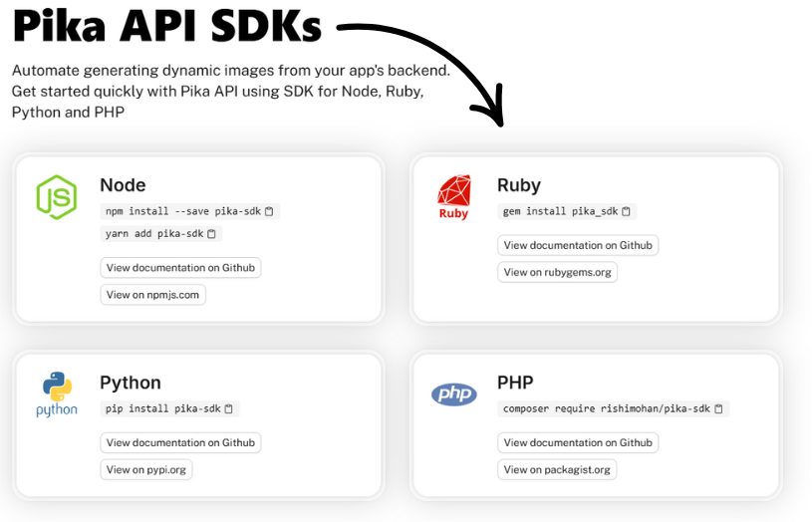Open Python documentation on Github
Screen dimensions: 812x522
180,442
